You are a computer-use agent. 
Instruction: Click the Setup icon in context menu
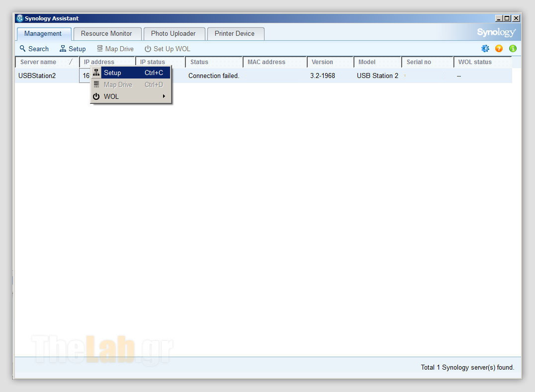96,73
